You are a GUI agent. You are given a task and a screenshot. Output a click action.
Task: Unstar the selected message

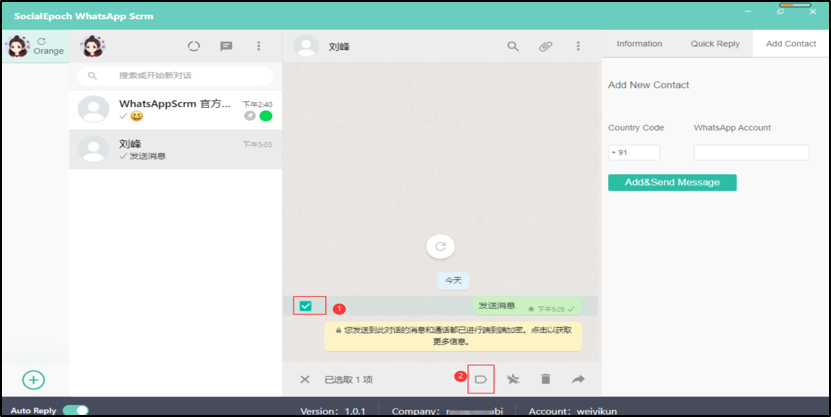click(513, 379)
